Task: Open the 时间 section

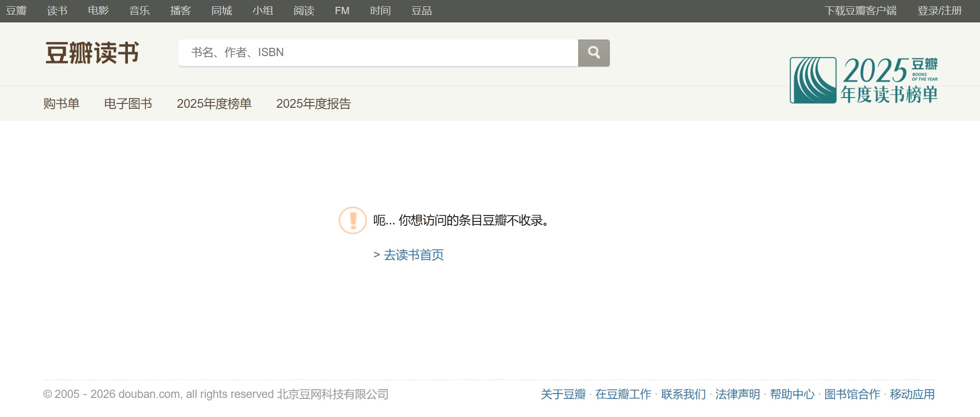Action: click(380, 11)
